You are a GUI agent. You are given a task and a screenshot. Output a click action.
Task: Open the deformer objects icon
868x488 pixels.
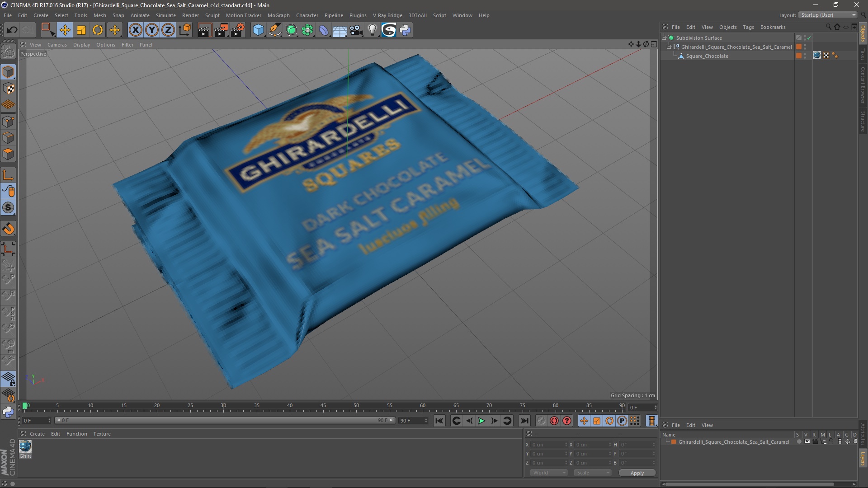pyautogui.click(x=324, y=30)
